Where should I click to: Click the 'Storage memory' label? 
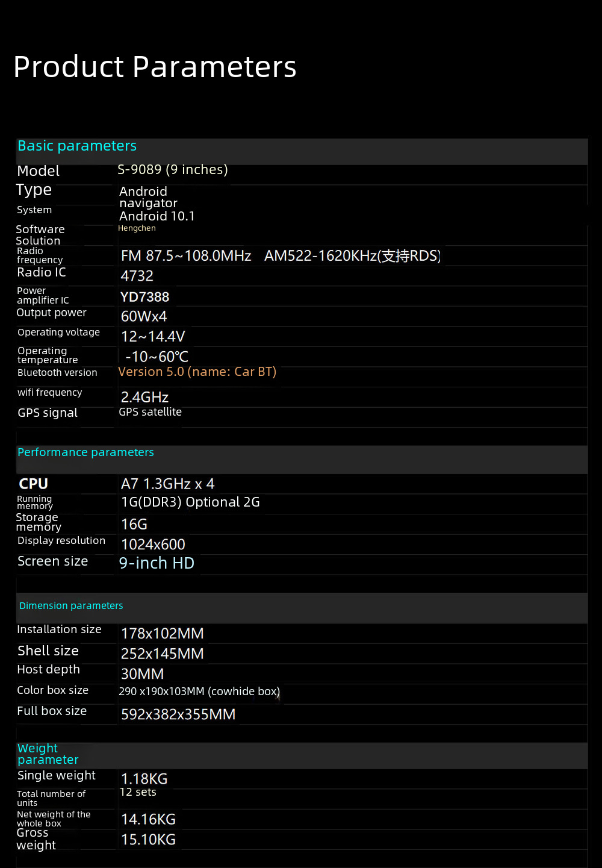[39, 522]
